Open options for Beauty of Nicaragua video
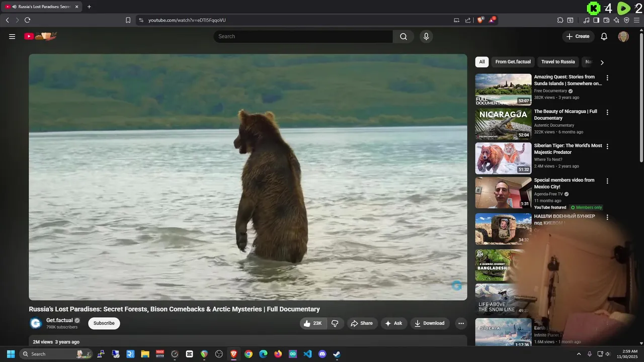This screenshot has height=362, width=644. [607, 112]
